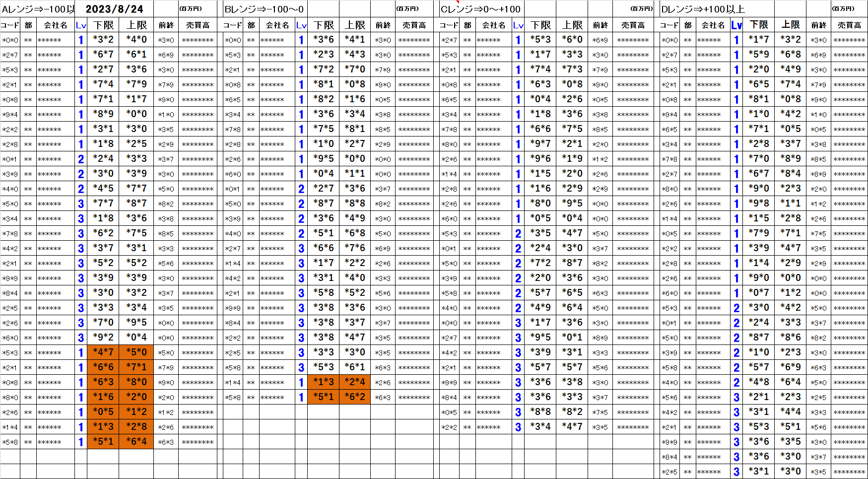Click the Aレンジ⇒-100以 title cell

38,9
